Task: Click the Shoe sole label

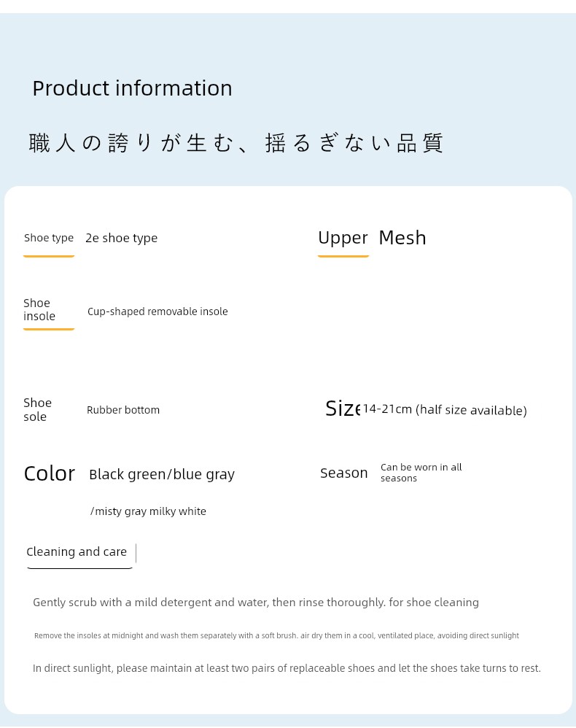Action: click(38, 409)
